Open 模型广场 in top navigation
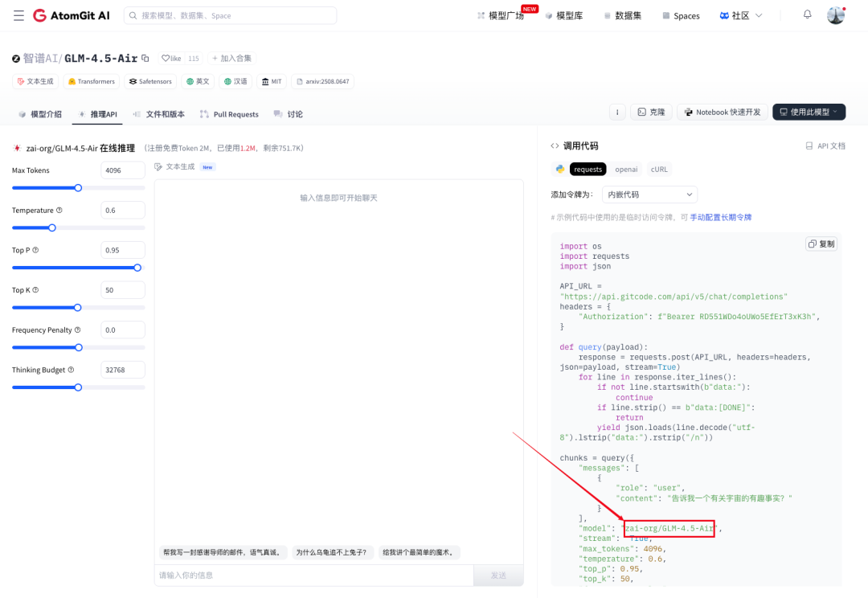 tap(501, 15)
